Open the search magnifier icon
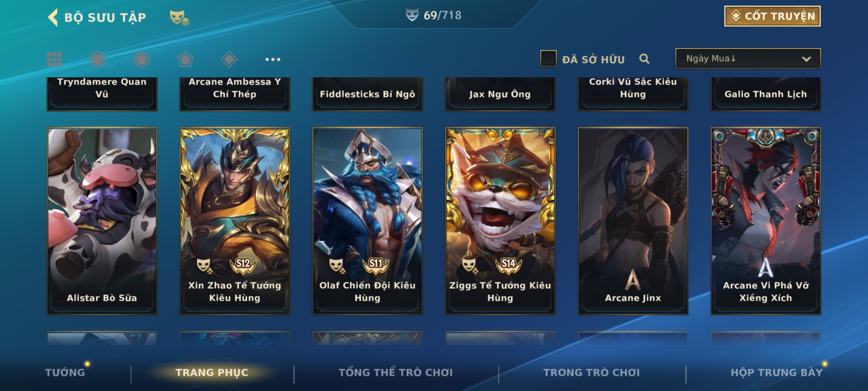The width and height of the screenshot is (868, 391). click(644, 59)
